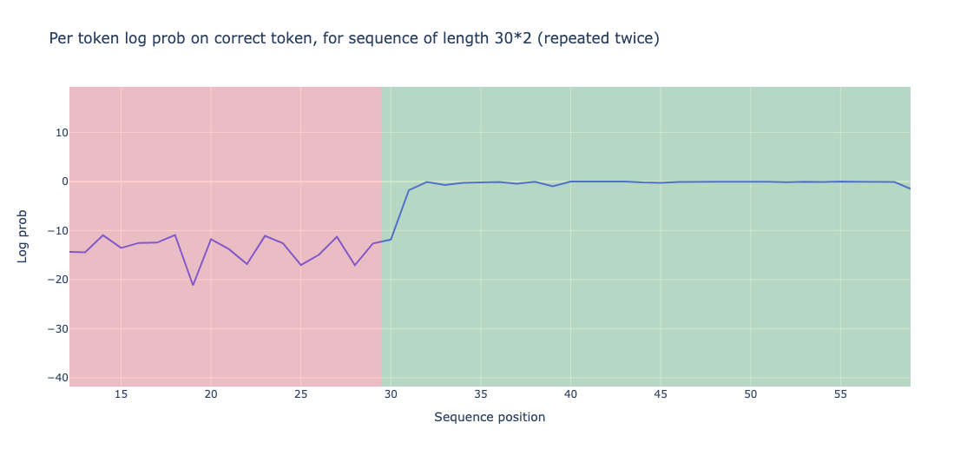Click the x-axis tick label 55

[x=840, y=394]
